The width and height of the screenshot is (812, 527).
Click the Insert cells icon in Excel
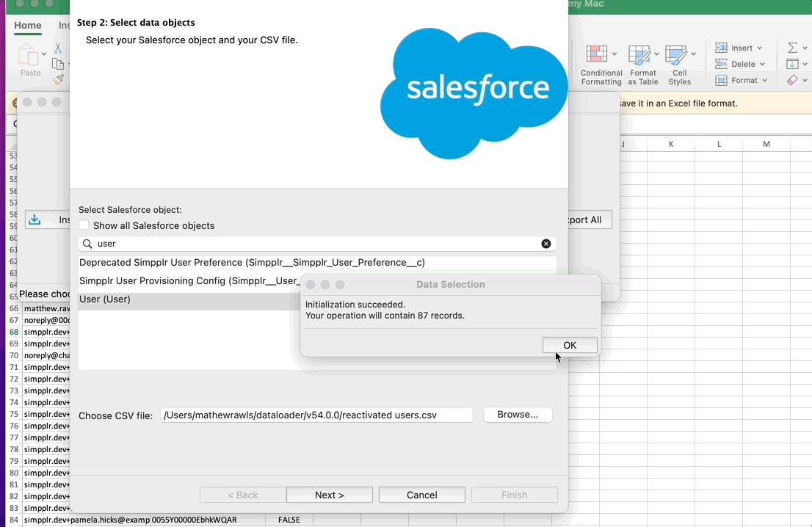(x=721, y=48)
